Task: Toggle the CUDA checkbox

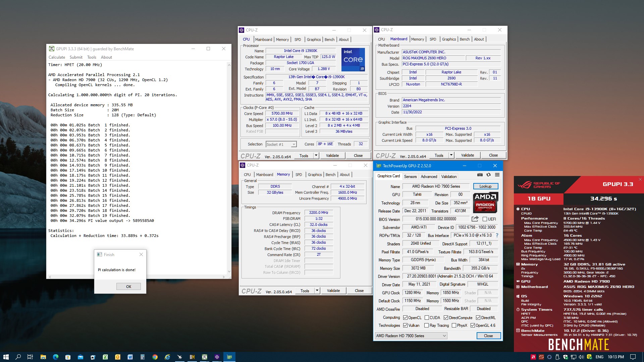Action: click(x=427, y=318)
